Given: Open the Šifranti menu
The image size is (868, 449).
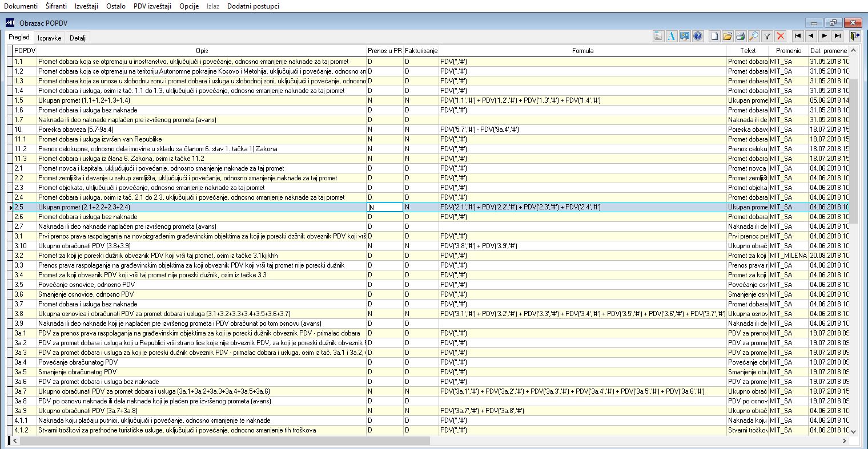Looking at the screenshot, I should tap(57, 6).
